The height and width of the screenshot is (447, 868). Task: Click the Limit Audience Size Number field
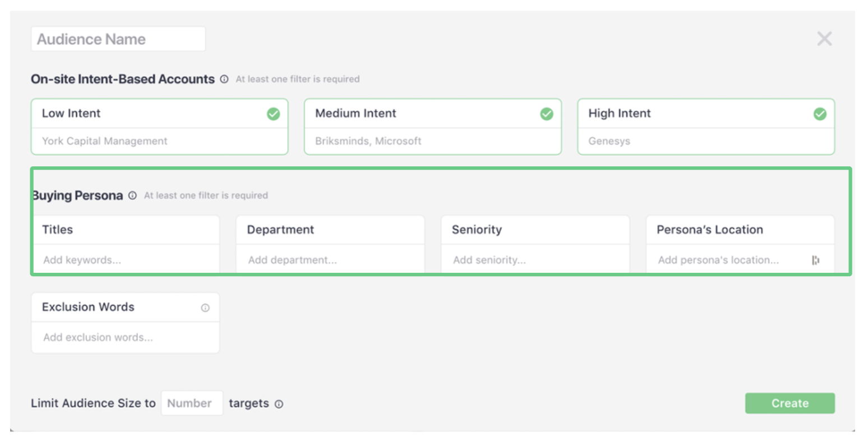(x=192, y=403)
